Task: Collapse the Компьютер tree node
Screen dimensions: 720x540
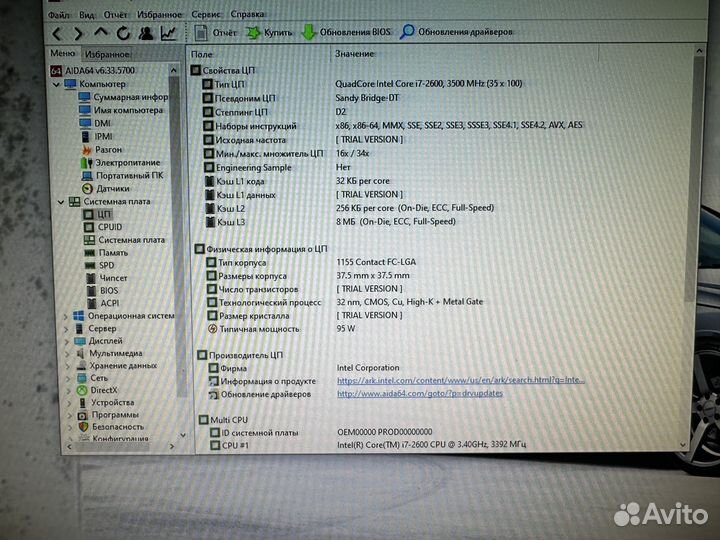Action: point(56,84)
